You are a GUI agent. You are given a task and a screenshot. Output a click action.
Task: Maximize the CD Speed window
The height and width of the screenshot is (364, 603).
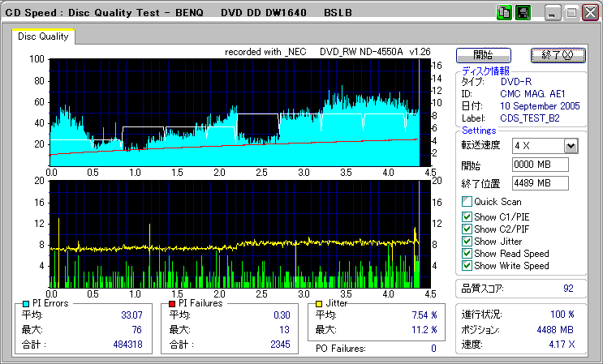pos(571,13)
